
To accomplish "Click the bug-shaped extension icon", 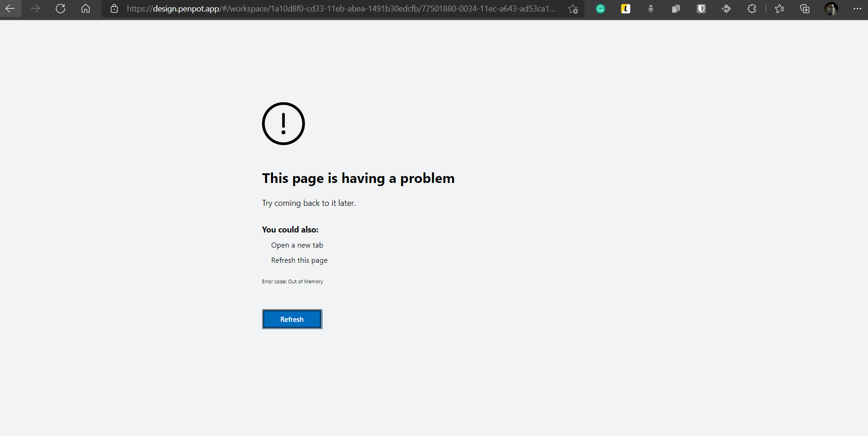I will pos(650,9).
